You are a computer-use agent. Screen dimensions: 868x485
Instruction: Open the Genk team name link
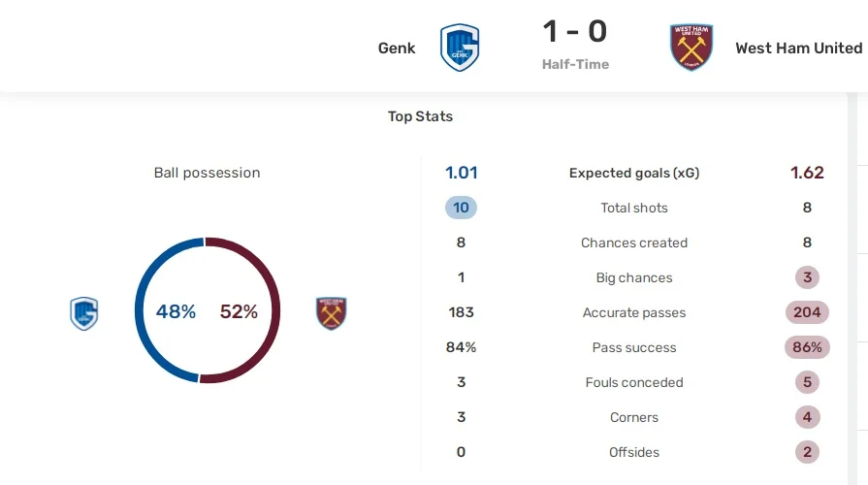[397, 48]
